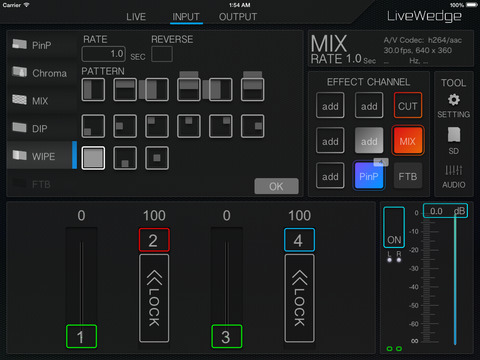Activate the orange MIX effect channel button
The width and height of the screenshot is (480, 360).
[408, 141]
